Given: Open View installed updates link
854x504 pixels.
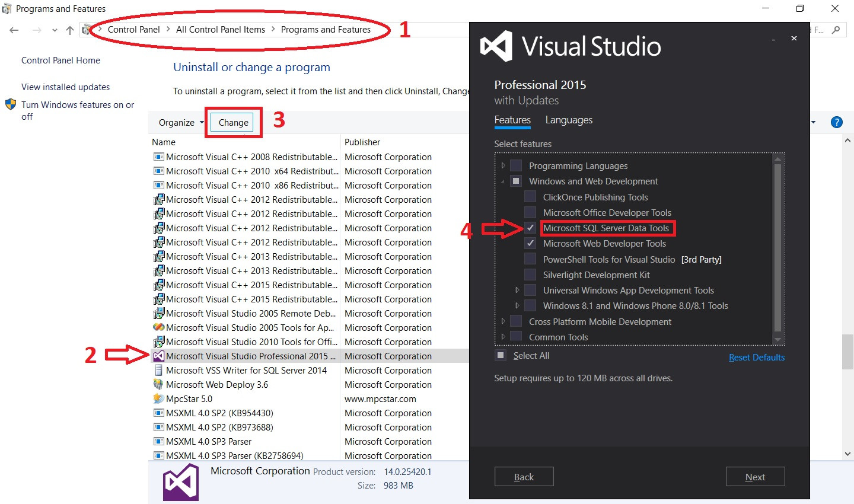Looking at the screenshot, I should (x=65, y=87).
